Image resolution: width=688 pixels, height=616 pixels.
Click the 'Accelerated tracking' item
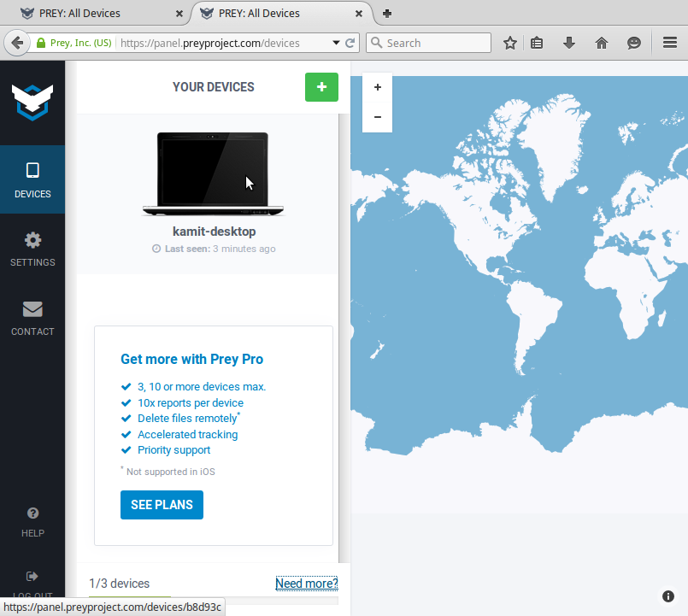point(188,434)
